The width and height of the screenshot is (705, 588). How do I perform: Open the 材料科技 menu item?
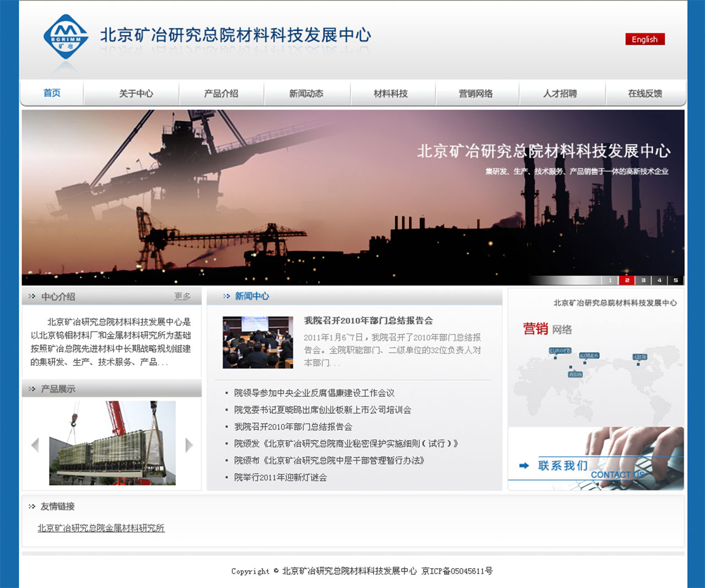point(391,94)
